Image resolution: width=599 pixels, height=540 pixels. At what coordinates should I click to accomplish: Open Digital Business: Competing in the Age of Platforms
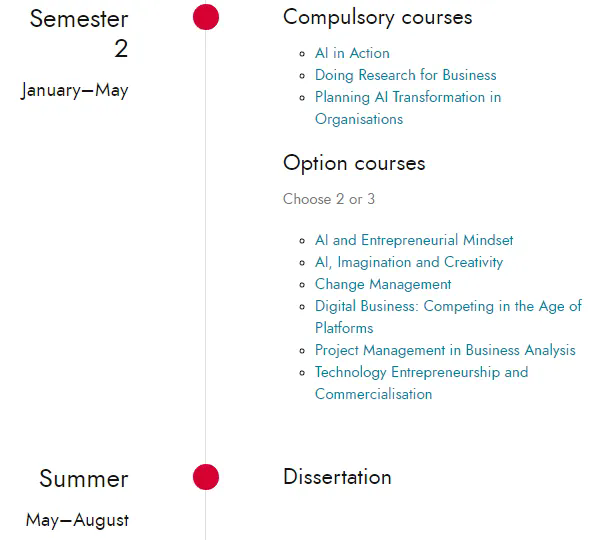pyautogui.click(x=448, y=317)
